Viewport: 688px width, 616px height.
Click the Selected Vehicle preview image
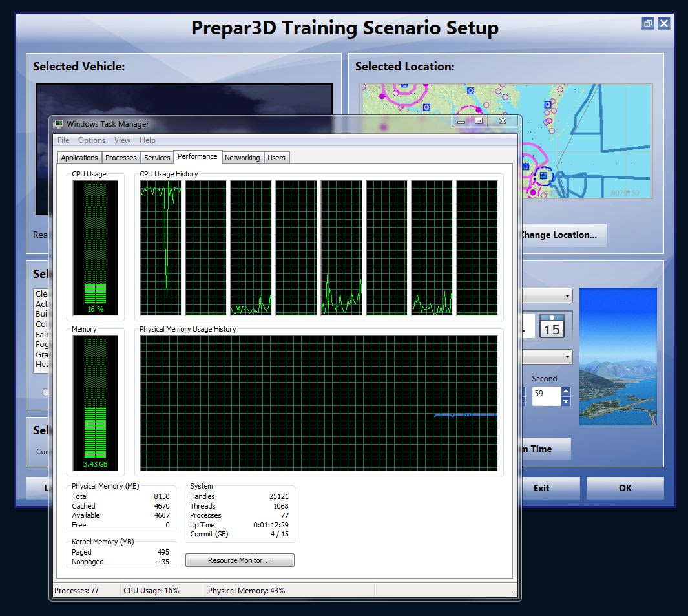click(x=184, y=100)
